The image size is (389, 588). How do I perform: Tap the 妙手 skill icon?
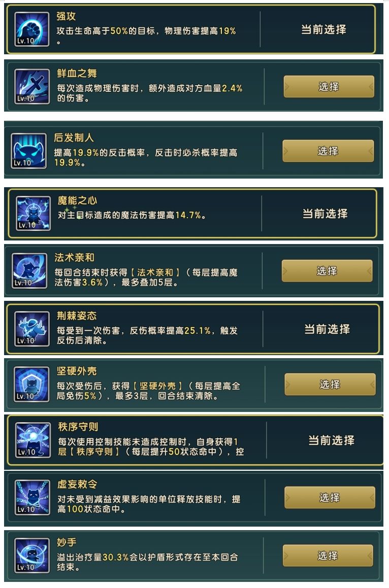32,556
